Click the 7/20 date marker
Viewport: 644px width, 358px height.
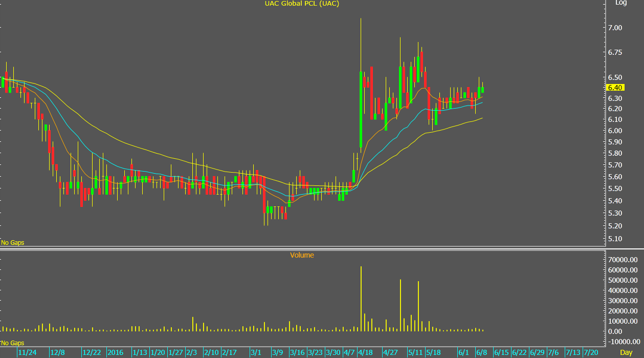coord(591,352)
